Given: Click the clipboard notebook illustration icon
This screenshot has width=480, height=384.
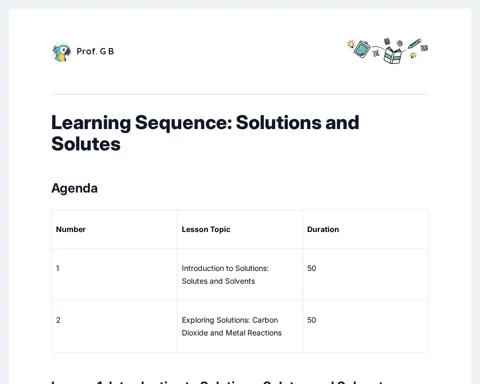Looking at the screenshot, I should [362, 49].
